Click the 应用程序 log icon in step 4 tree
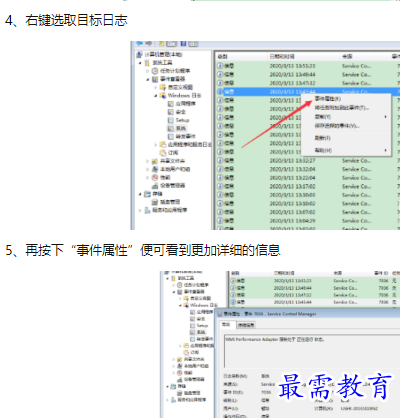The width and height of the screenshot is (400, 418). click(x=171, y=104)
